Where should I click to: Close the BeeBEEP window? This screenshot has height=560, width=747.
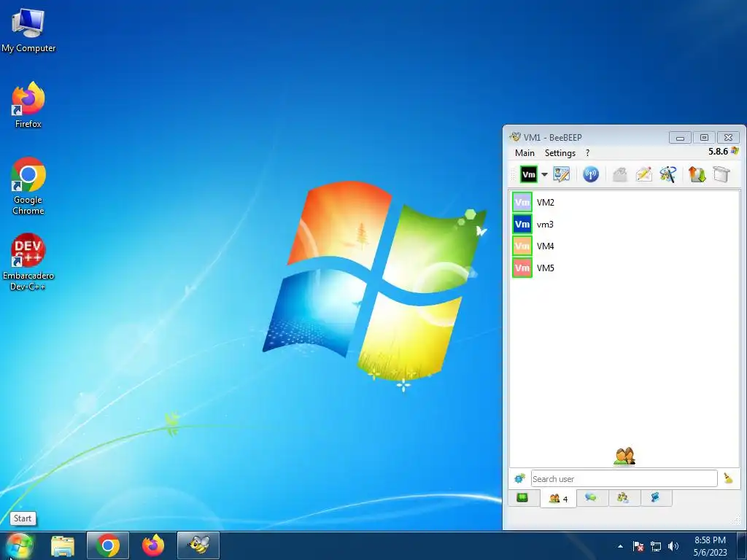(x=729, y=138)
